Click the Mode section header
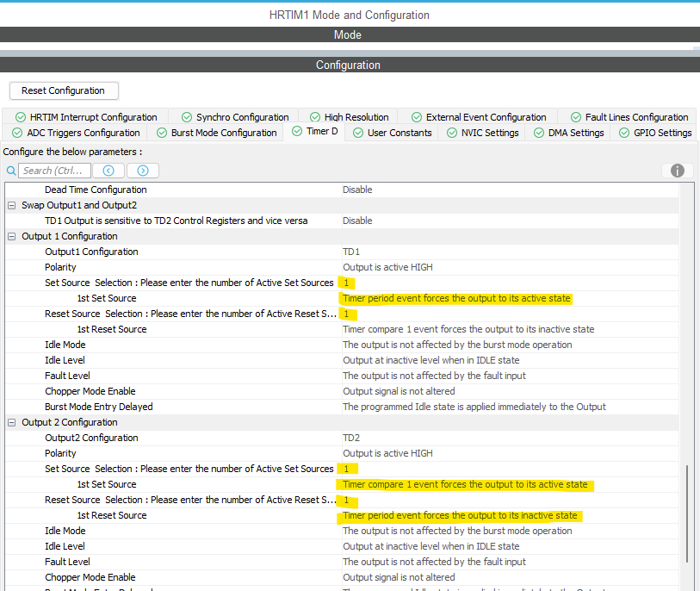Viewport: 700px width, 591px height. (x=348, y=34)
